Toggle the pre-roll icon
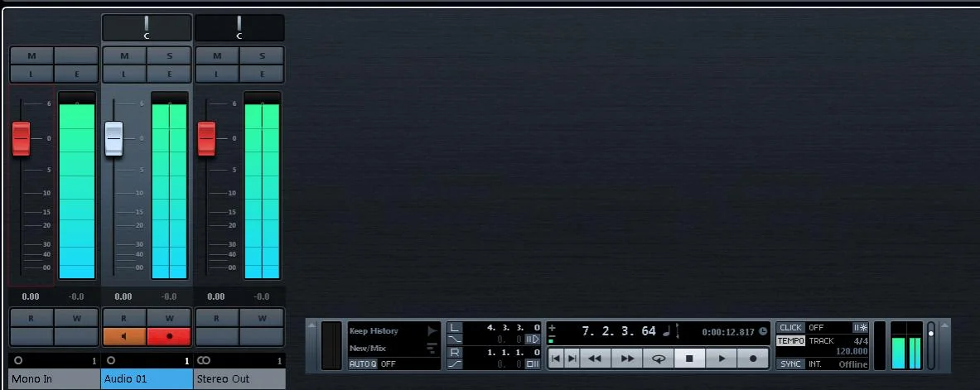The image size is (980, 390). (533, 339)
